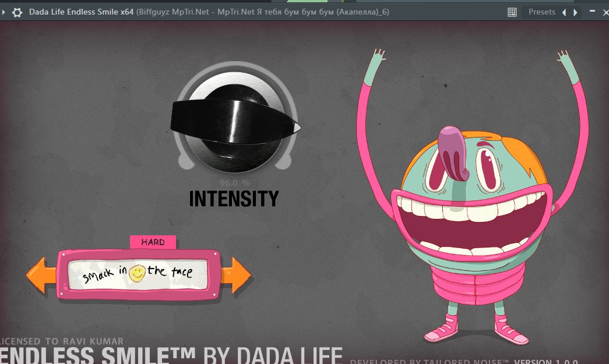Expand the plugin menu arrow beside gear

pos(3,12)
